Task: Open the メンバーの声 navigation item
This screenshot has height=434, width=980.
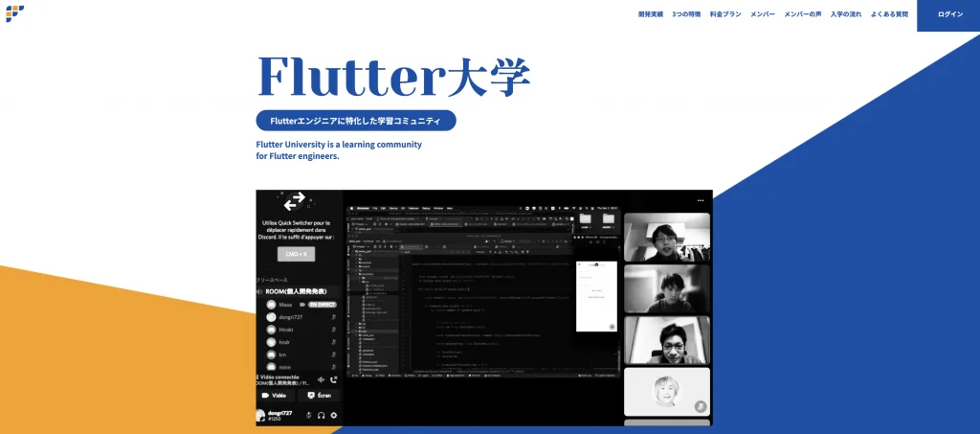Action: tap(802, 14)
